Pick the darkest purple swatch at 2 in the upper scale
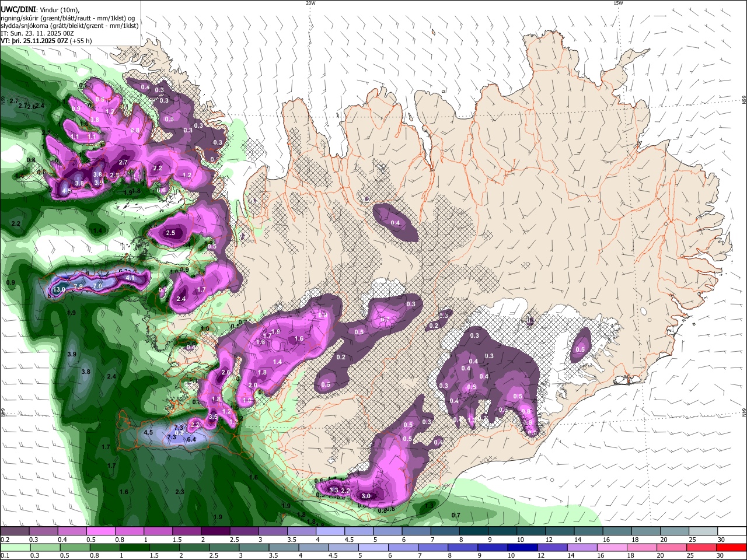This screenshot has height=560, width=747. [215, 531]
